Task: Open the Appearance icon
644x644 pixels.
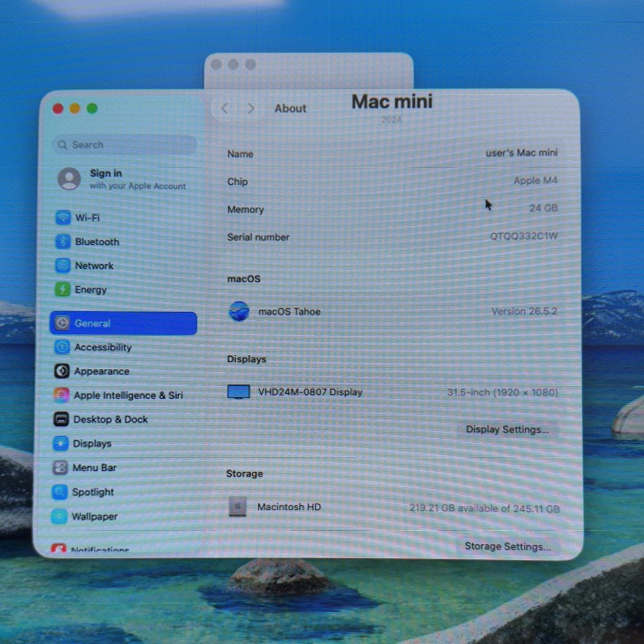Action: (62, 371)
